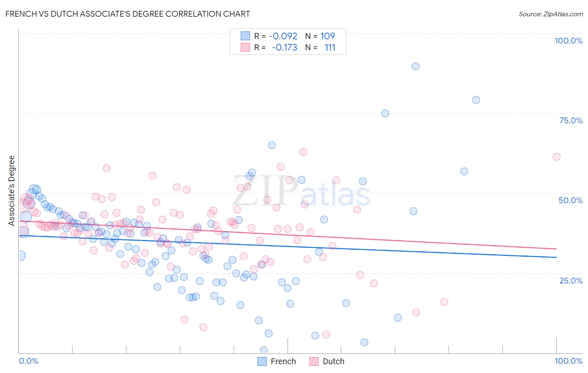
Task: Click the pink swatch beside R = -0.173
Action: coord(245,47)
